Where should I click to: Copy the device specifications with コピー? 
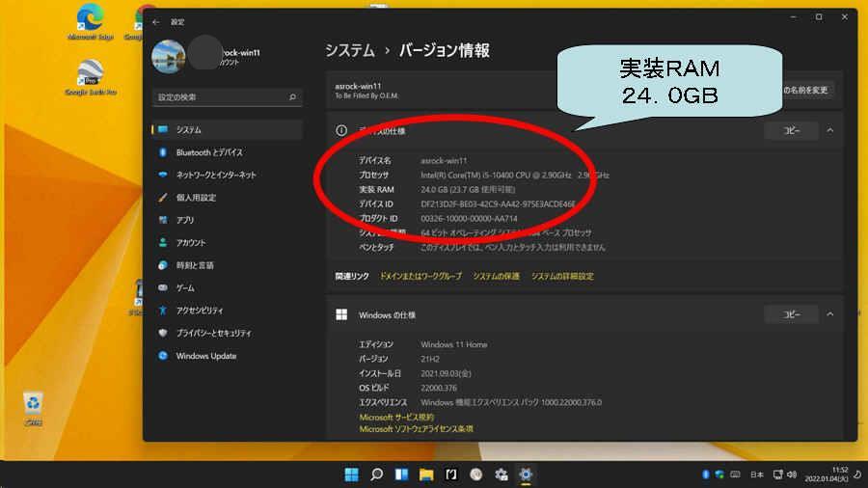[791, 130]
